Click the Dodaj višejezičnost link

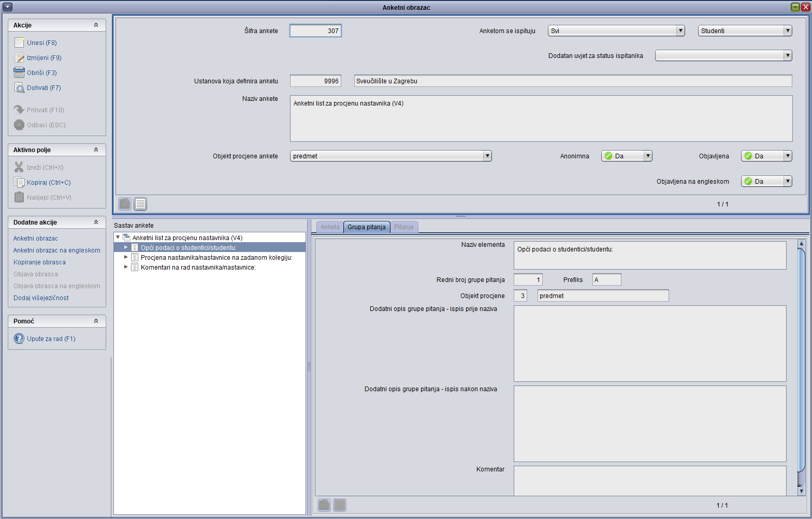(41, 298)
